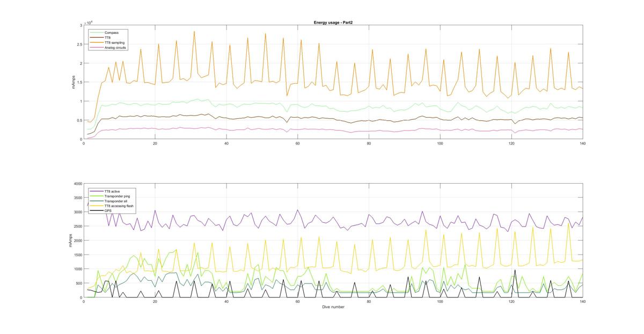Click x-axis tick '80' under the lower plot
Screen dimensions: 644x334
tap(369, 302)
